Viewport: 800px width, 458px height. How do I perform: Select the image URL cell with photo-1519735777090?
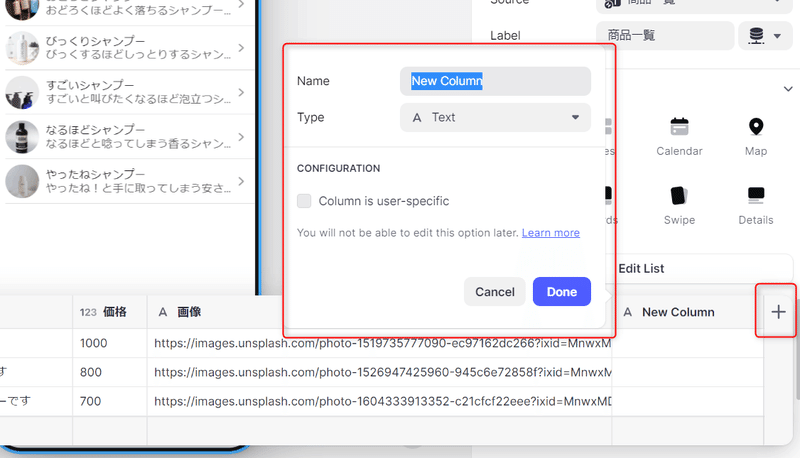pyautogui.click(x=380, y=343)
